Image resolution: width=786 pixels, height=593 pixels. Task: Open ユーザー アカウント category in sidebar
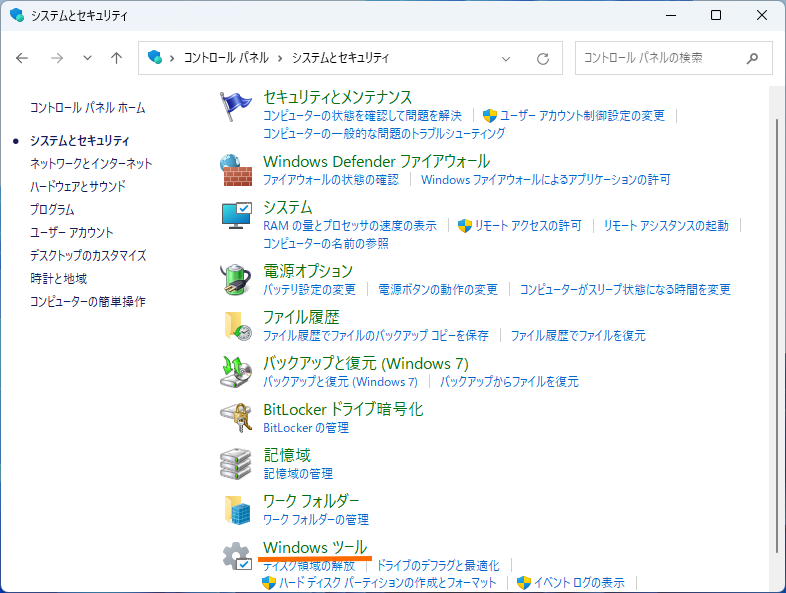[x=72, y=233]
